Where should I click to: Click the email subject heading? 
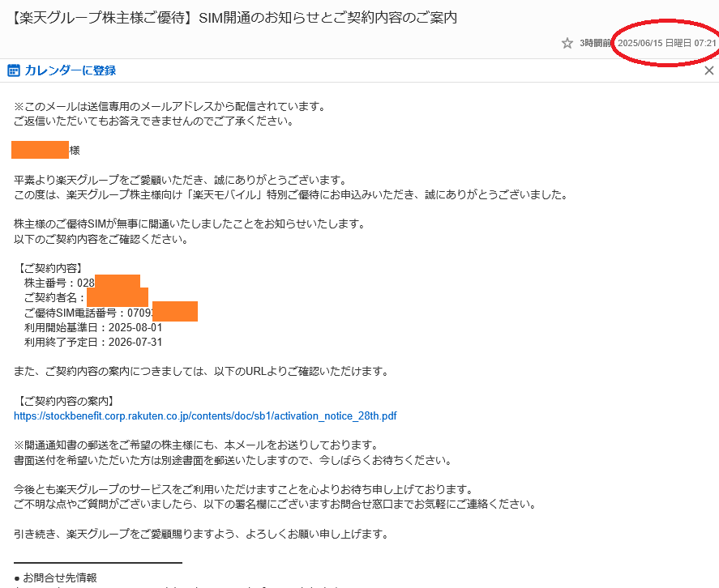click(235, 17)
